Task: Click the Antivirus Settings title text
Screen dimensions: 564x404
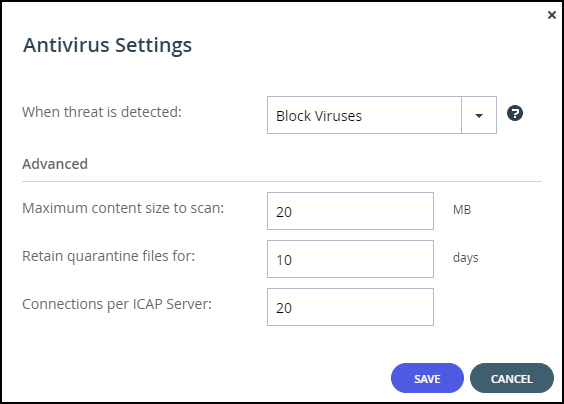Action: (x=108, y=46)
